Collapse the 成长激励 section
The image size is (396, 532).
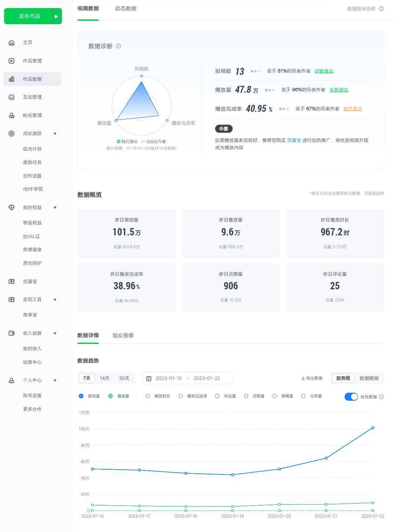55,133
